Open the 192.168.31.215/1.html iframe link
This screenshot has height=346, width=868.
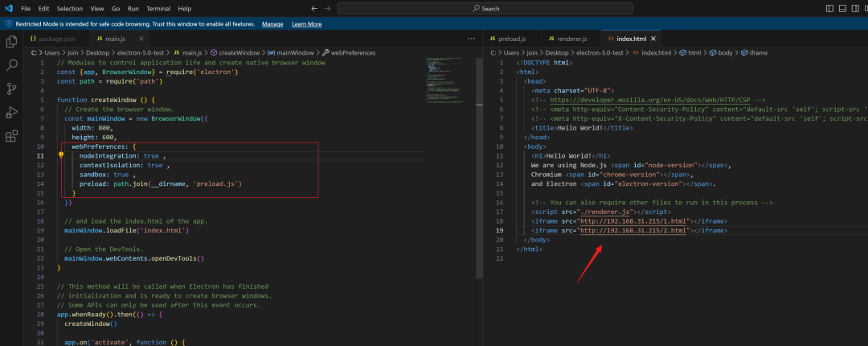[633, 220]
